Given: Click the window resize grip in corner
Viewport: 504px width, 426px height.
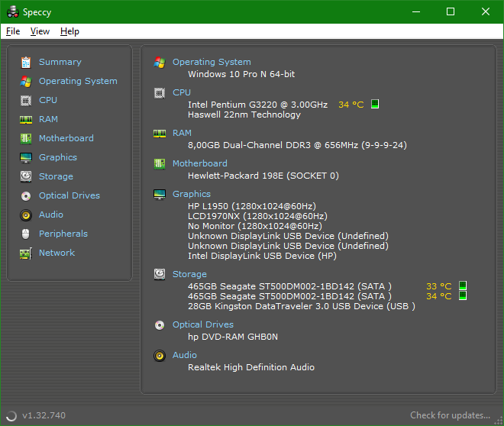Looking at the screenshot, I should pos(499,421).
